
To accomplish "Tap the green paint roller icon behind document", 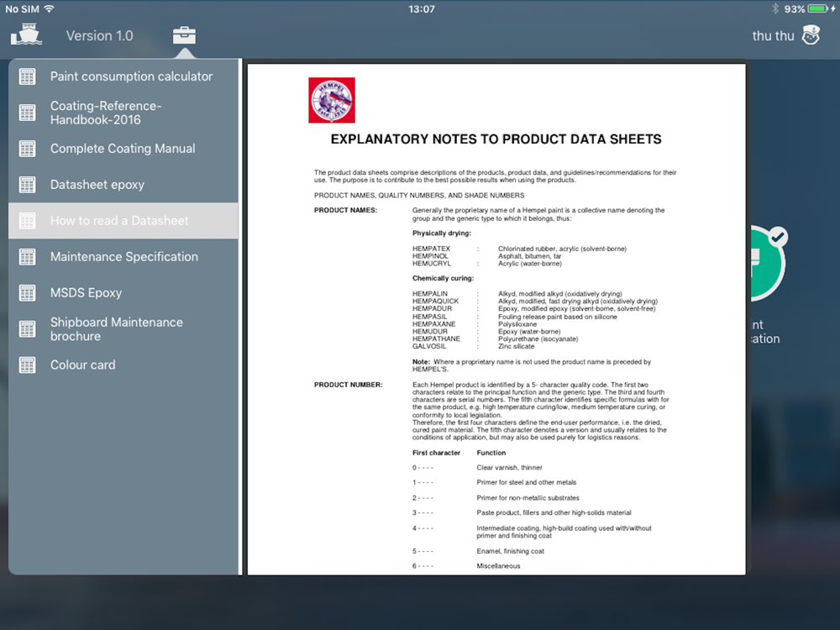I will point(767,263).
